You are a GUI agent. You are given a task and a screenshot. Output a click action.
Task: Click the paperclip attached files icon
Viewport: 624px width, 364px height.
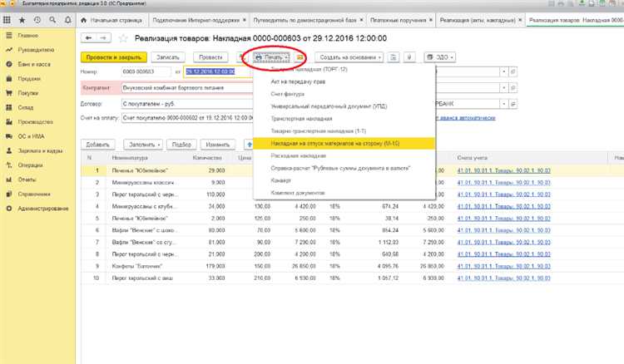[409, 57]
